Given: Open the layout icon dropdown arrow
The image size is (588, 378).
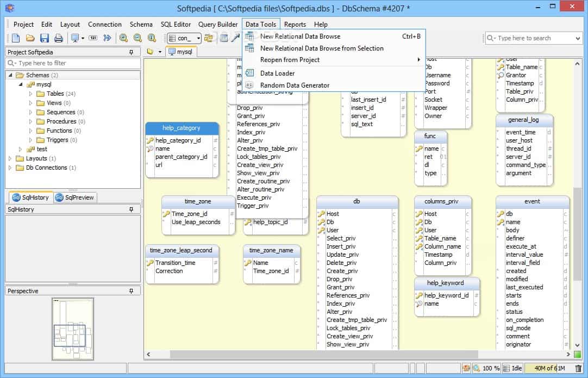Looking at the screenshot, I should pos(83,38).
